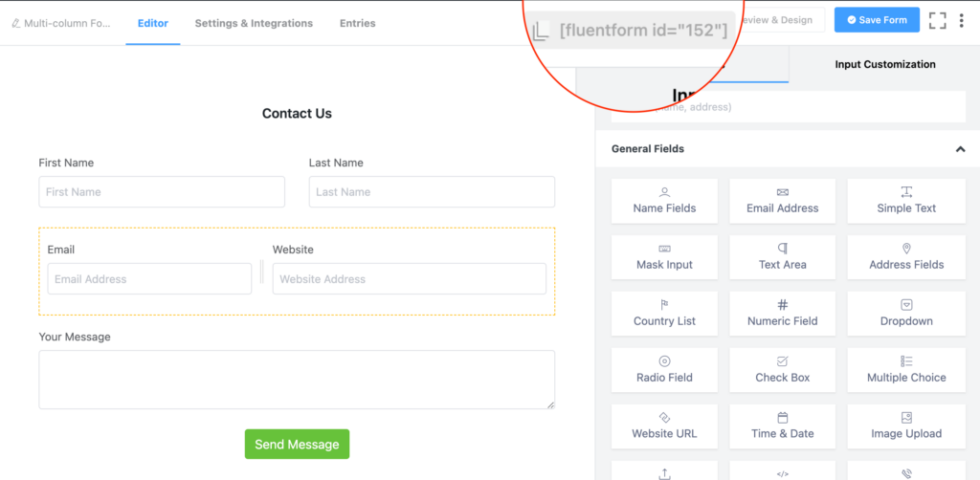The width and height of the screenshot is (980, 480).
Task: Click the Save Form button
Action: point(877,20)
